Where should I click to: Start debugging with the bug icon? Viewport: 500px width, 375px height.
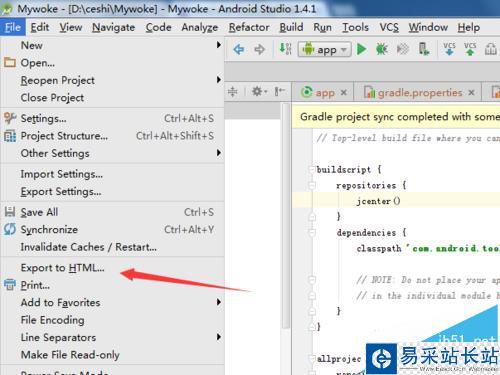point(382,49)
